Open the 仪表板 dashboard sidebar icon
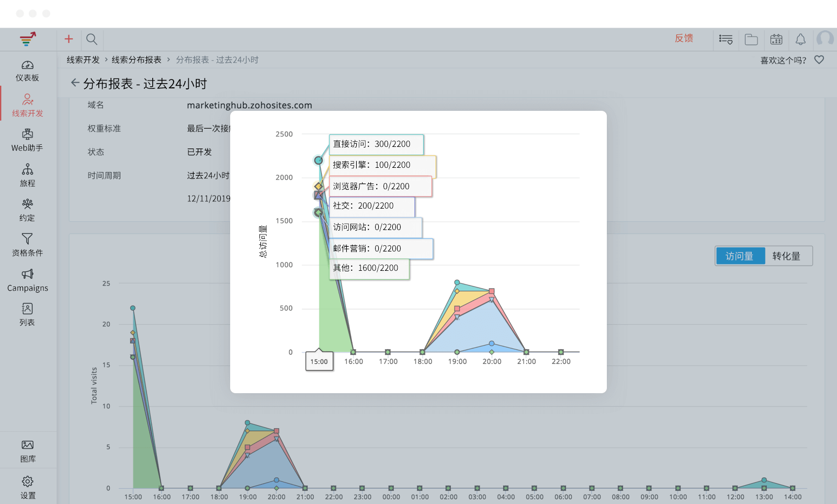The width and height of the screenshot is (837, 504). (x=27, y=65)
